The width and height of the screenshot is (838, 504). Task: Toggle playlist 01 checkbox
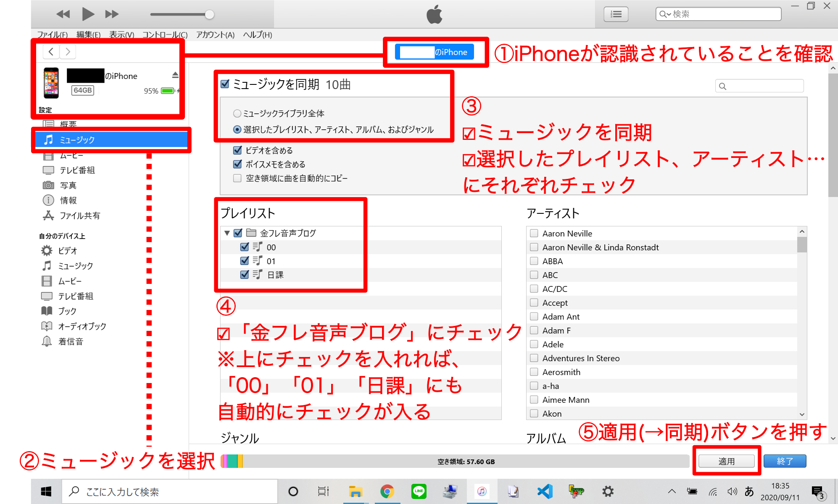(x=245, y=260)
